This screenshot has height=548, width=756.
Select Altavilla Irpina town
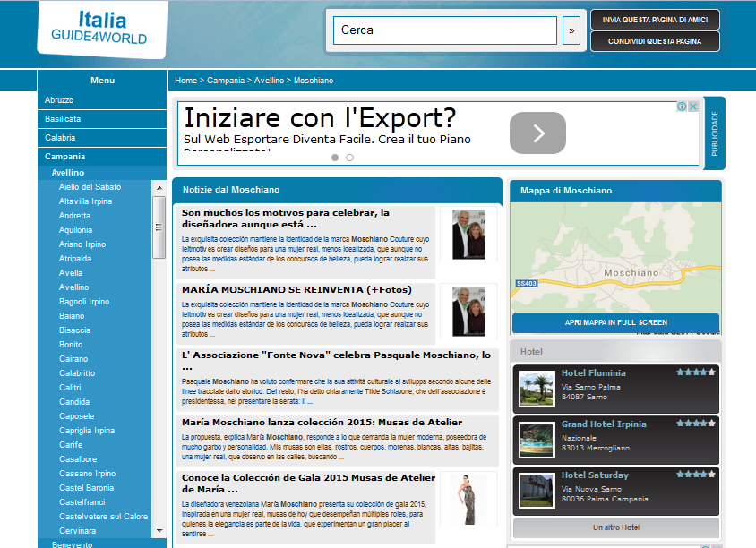(85, 201)
